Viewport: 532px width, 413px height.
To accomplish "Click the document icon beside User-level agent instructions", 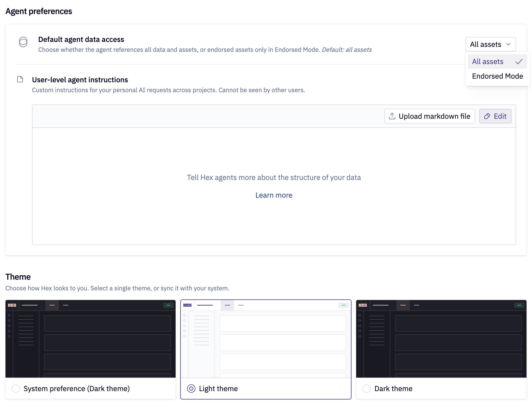I will (x=20, y=79).
